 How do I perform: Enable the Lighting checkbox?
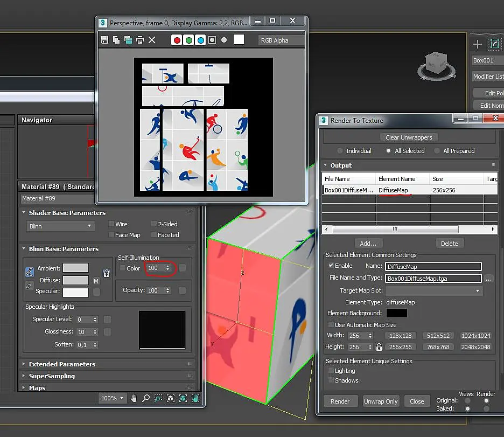click(x=331, y=371)
